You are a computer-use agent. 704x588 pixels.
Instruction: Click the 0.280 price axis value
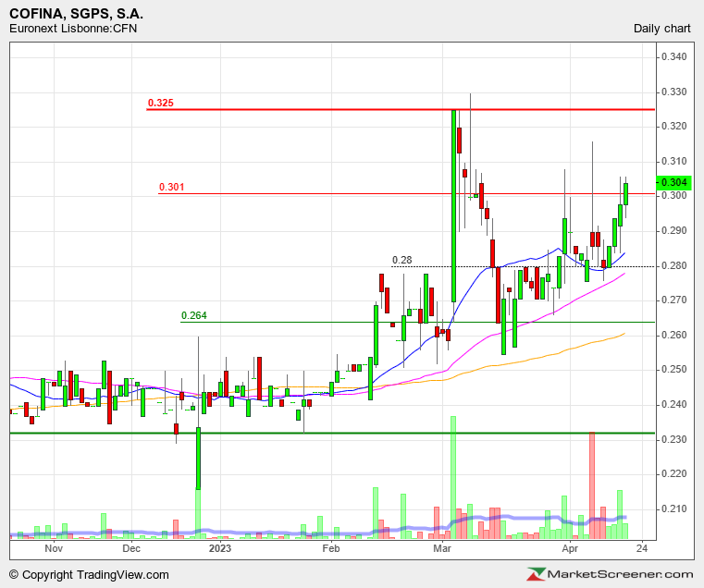point(673,265)
